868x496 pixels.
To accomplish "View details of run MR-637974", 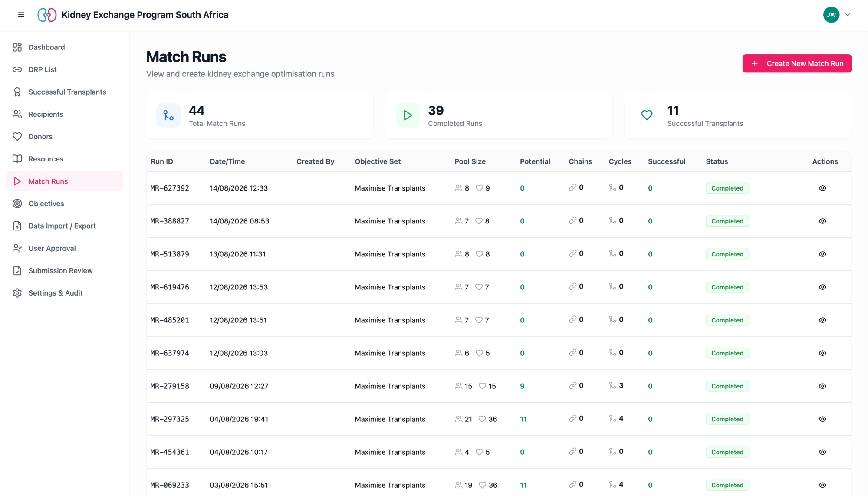I will coord(822,353).
